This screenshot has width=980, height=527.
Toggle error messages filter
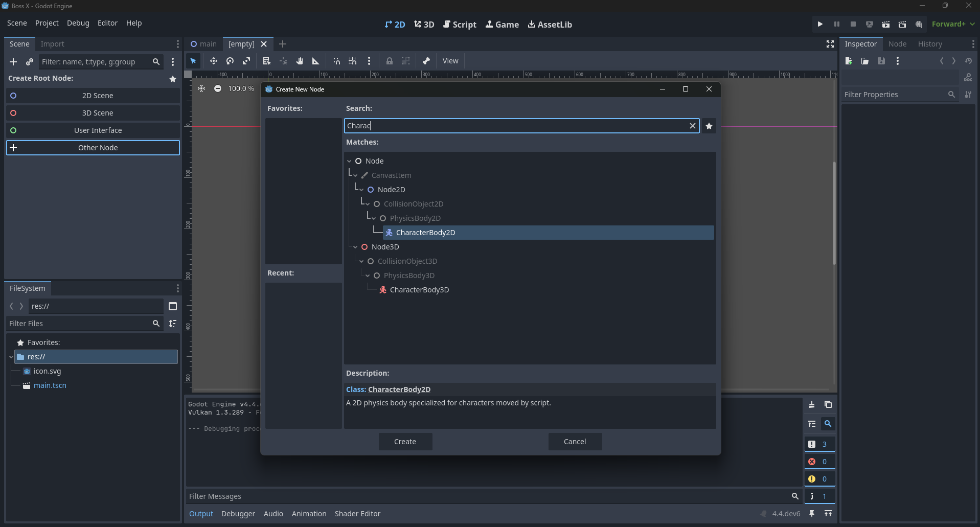click(819, 462)
